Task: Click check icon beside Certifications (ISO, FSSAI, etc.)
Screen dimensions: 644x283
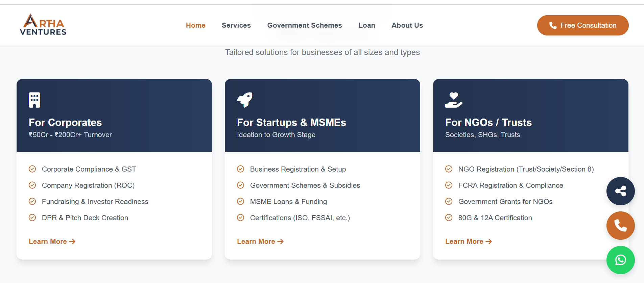Action: (241, 217)
